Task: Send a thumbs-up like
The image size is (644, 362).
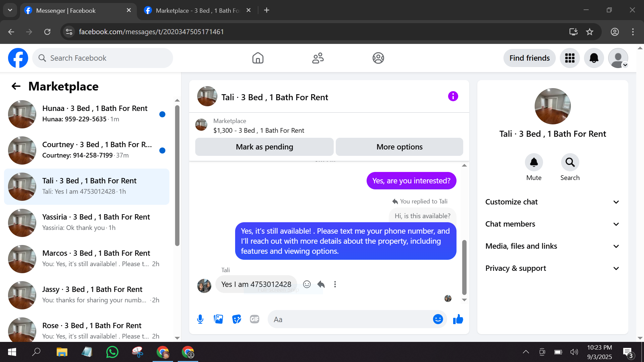Action: point(458,319)
